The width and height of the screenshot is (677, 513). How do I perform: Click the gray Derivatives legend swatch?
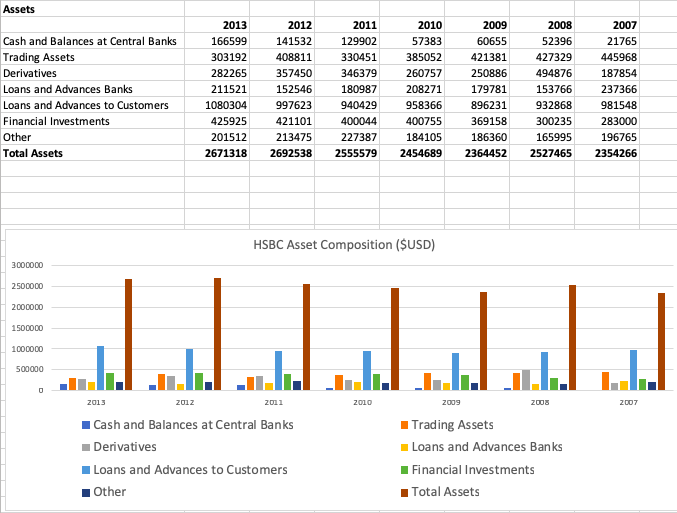[86, 447]
